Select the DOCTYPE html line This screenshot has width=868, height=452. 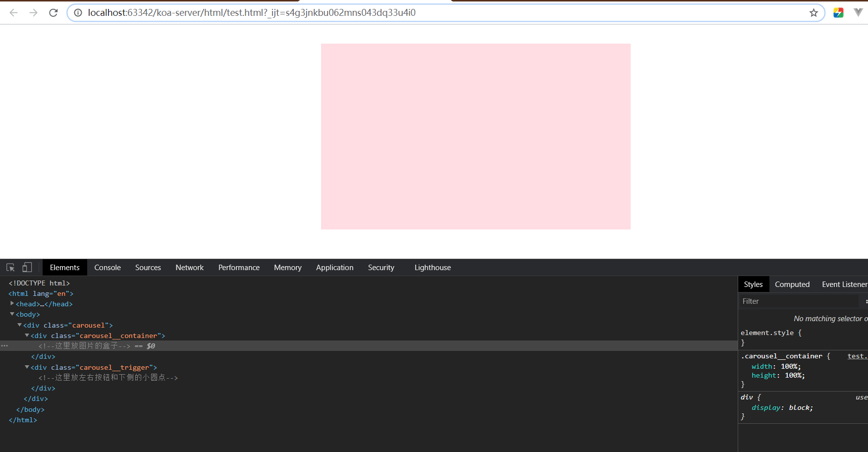pyautogui.click(x=39, y=283)
